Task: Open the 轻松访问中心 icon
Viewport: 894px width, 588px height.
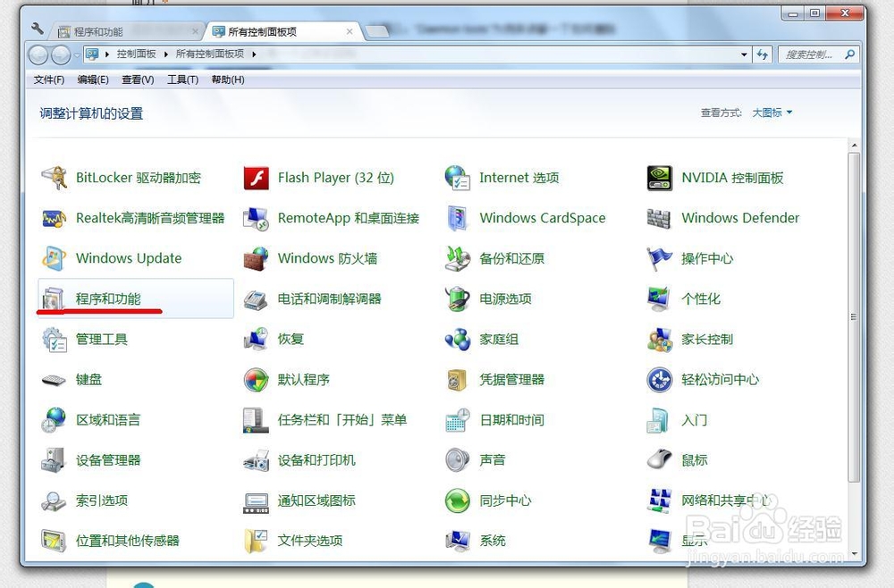Action: coord(660,380)
